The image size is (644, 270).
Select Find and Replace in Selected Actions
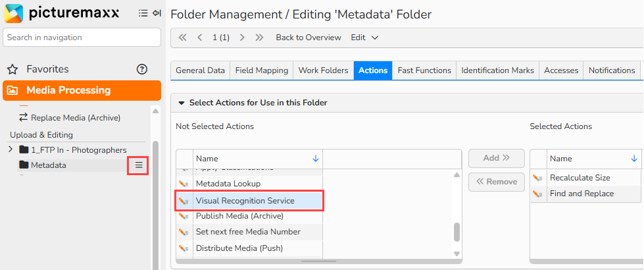(x=585, y=194)
